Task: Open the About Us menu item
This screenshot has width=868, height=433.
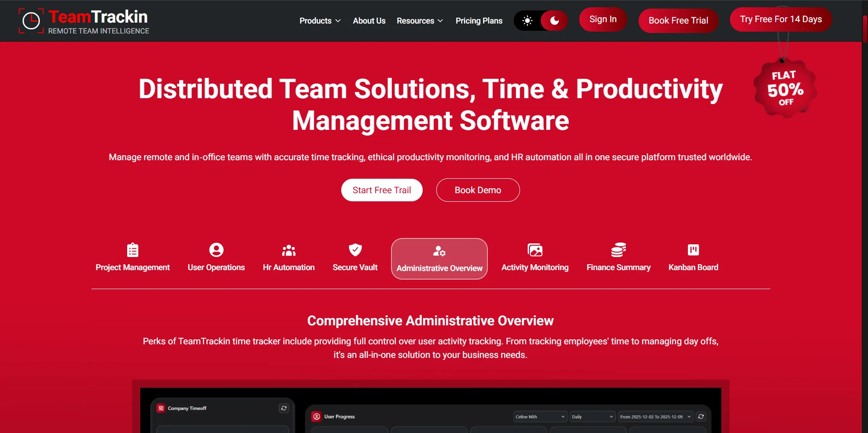Action: (369, 21)
